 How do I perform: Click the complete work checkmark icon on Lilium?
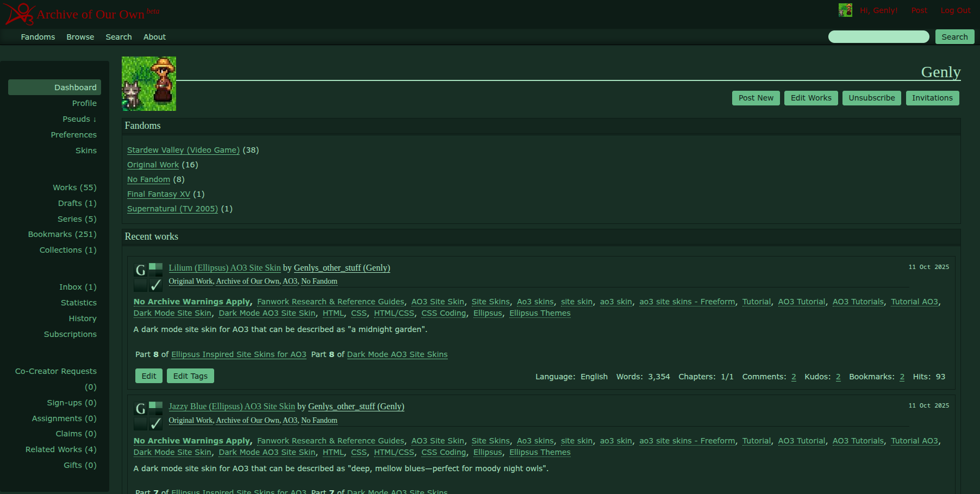click(x=156, y=285)
